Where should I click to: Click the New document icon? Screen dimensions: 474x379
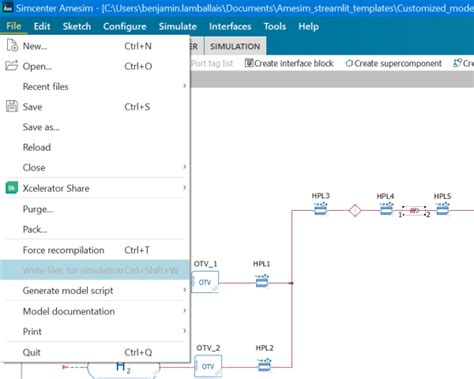[x=12, y=45]
